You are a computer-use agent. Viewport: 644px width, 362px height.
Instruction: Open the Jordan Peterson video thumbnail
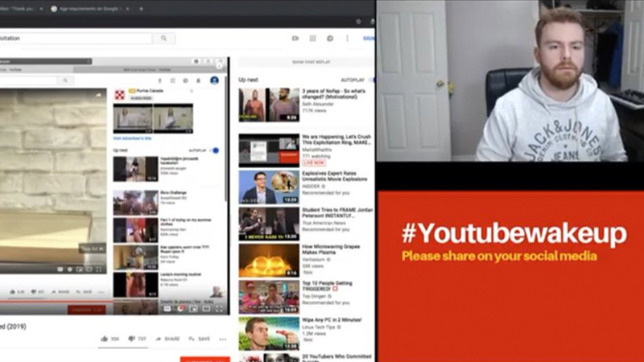pyautogui.click(x=269, y=224)
